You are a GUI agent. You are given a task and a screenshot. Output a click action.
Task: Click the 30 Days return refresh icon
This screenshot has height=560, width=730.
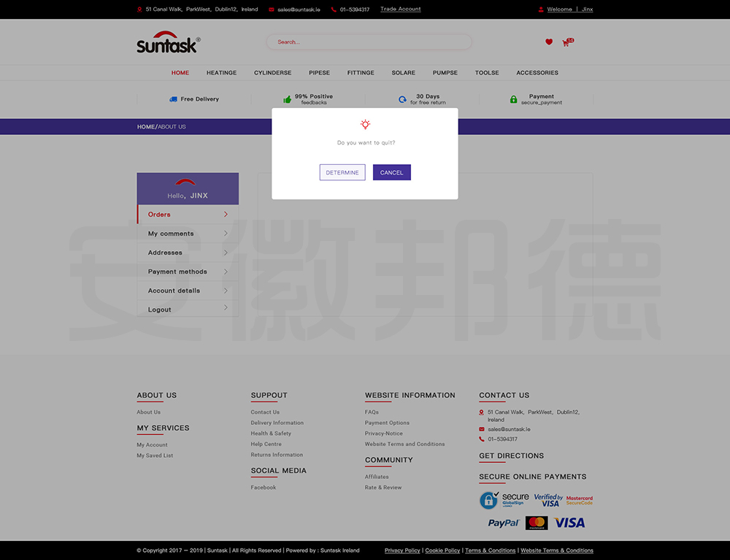[402, 99]
